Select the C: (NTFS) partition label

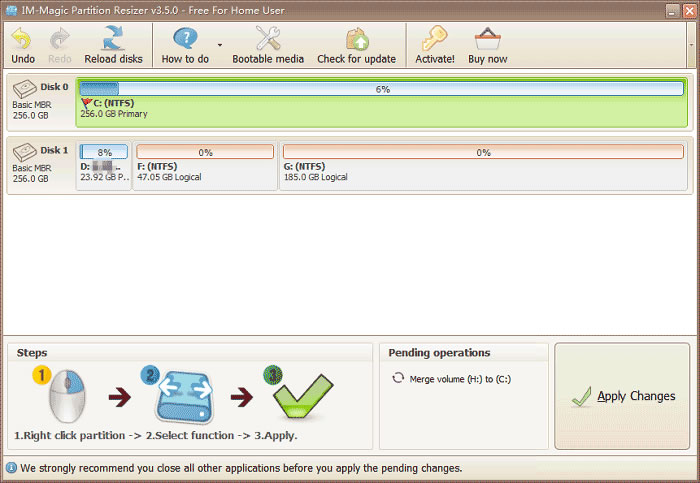113,103
